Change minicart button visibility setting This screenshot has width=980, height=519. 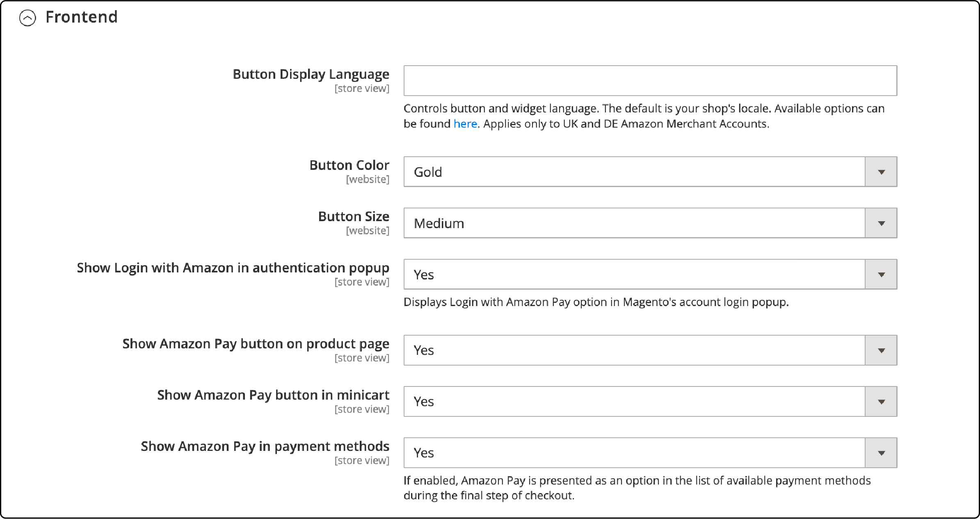650,401
